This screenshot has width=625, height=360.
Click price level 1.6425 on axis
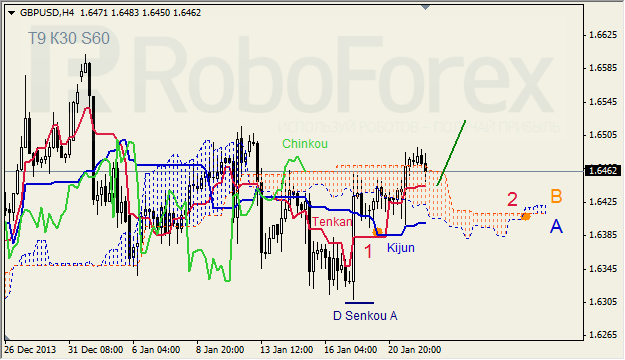[603, 202]
